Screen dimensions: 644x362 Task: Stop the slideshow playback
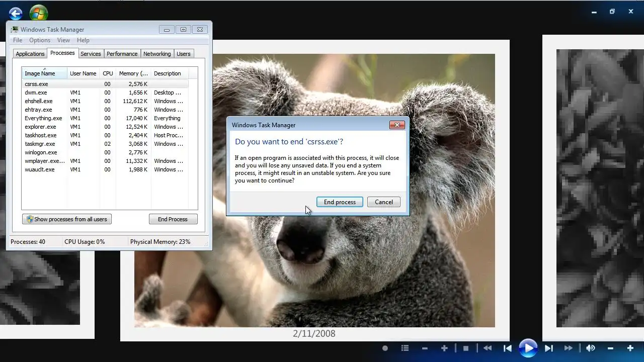(466, 348)
